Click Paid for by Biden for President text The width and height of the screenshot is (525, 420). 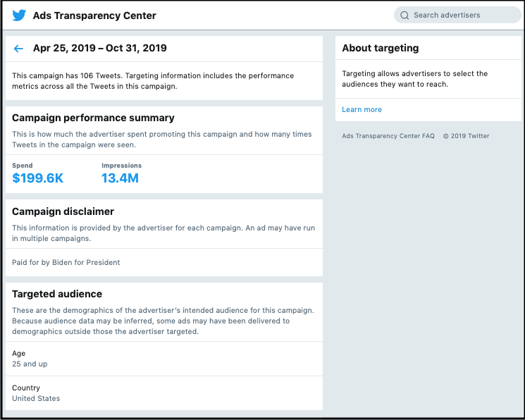pyautogui.click(x=66, y=262)
